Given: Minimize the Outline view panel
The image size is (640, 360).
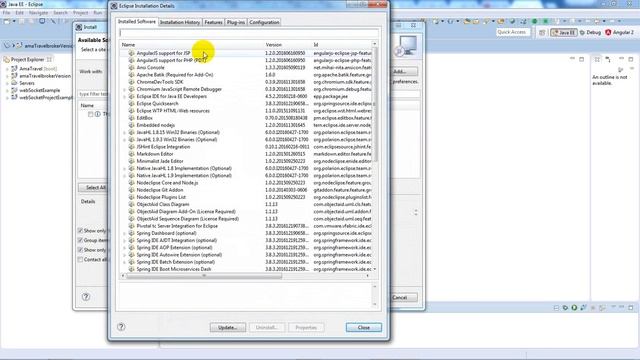Looking at the screenshot, I should point(621,59).
